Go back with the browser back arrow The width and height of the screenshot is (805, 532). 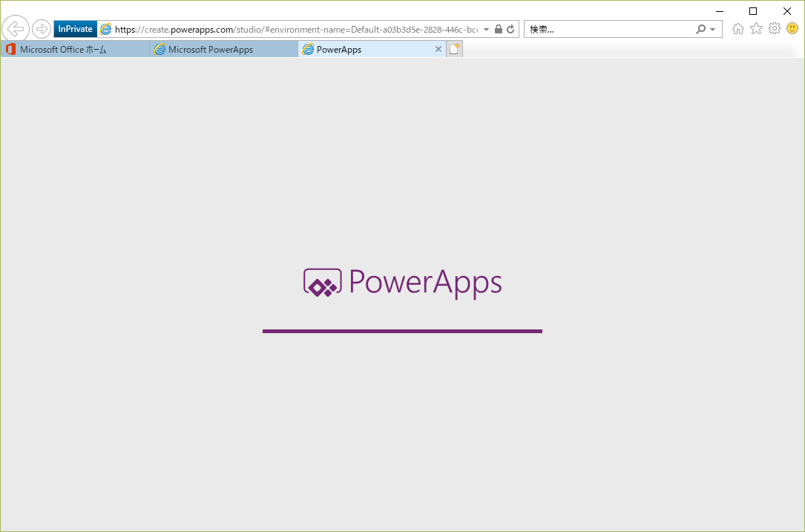coord(16,29)
